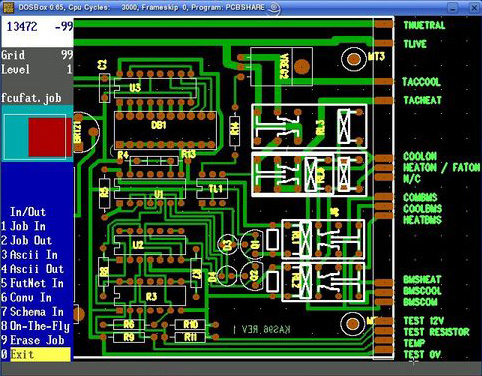Click the R10 resistor footprint

(x=190, y=324)
